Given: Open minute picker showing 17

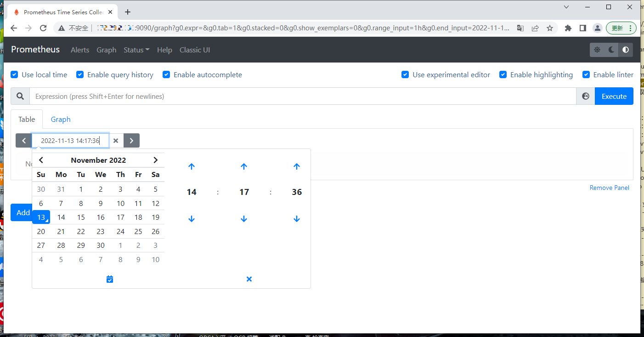Looking at the screenshot, I should tap(244, 192).
